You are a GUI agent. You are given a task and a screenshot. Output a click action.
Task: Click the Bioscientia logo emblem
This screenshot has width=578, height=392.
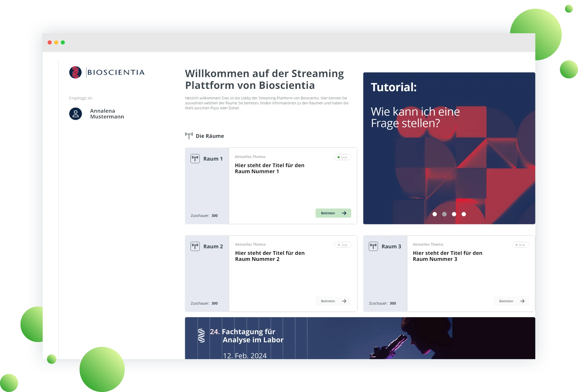tap(75, 72)
